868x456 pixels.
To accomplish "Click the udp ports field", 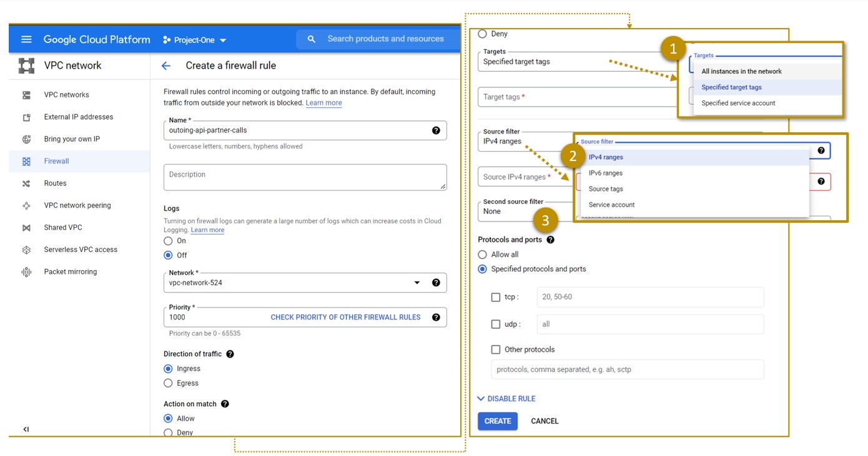I will [650, 324].
